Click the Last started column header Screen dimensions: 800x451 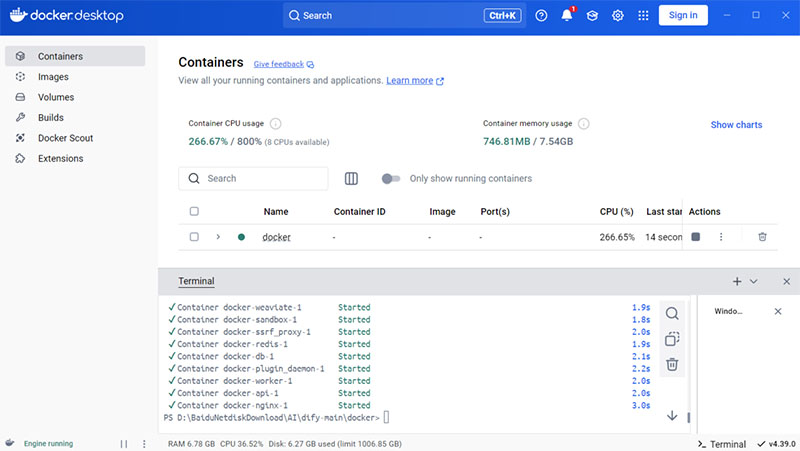(664, 212)
